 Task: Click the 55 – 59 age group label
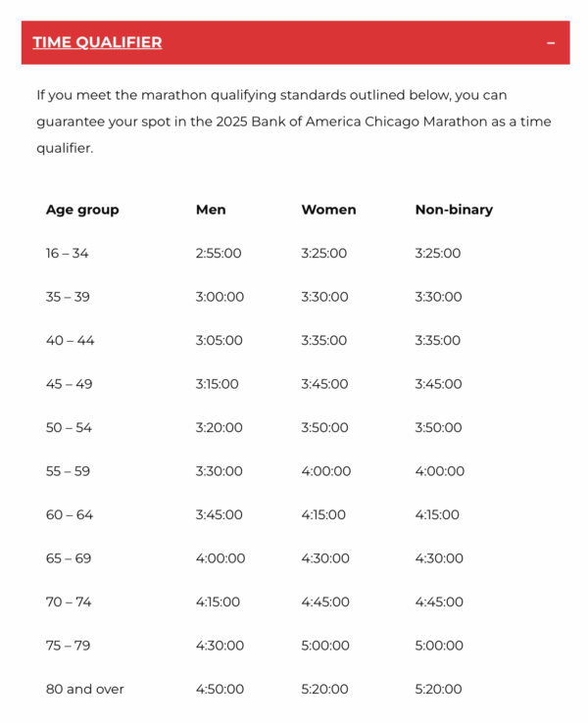(x=68, y=471)
